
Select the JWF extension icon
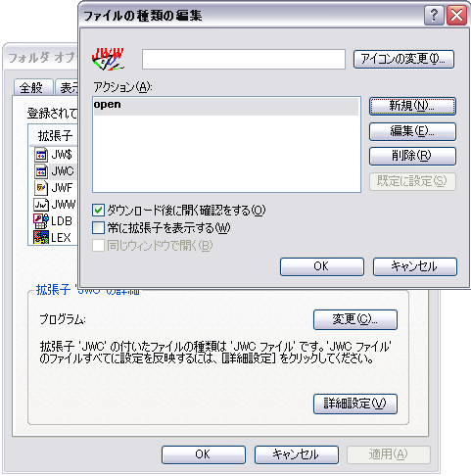coord(41,188)
